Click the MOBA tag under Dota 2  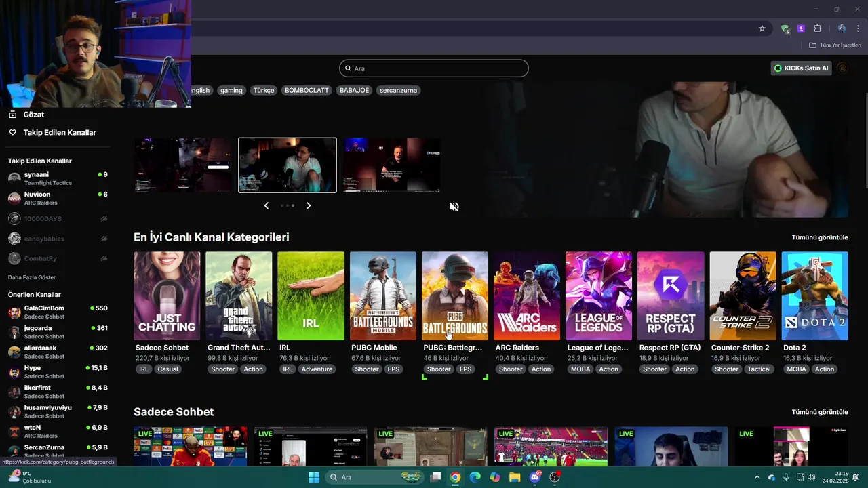[x=796, y=369]
